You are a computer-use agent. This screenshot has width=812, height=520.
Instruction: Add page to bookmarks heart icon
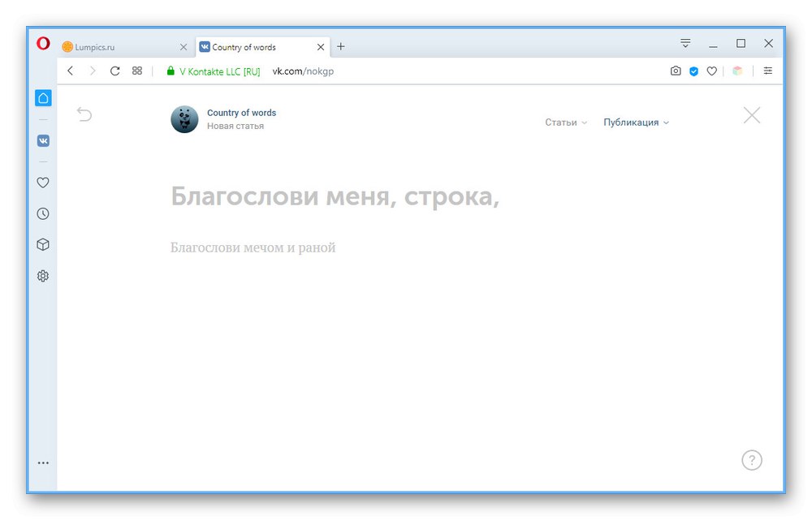click(712, 71)
